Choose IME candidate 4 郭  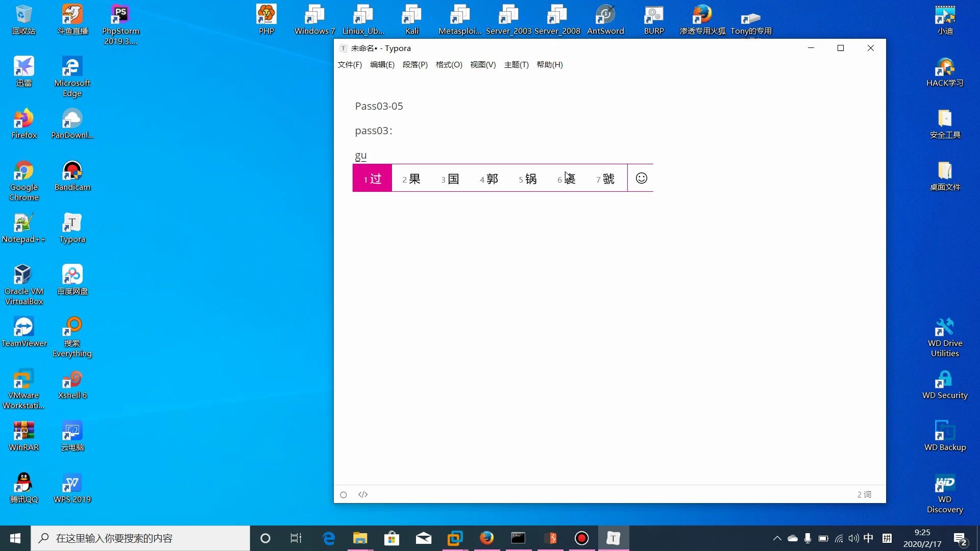click(489, 179)
